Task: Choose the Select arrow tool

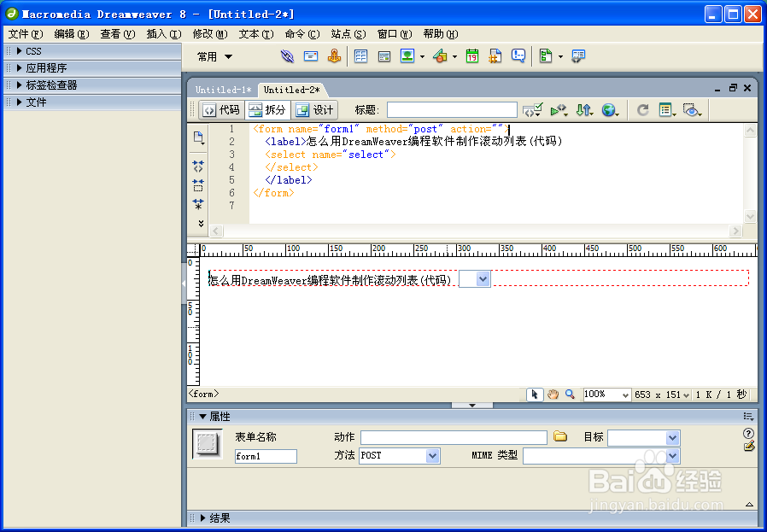Action: click(x=536, y=395)
